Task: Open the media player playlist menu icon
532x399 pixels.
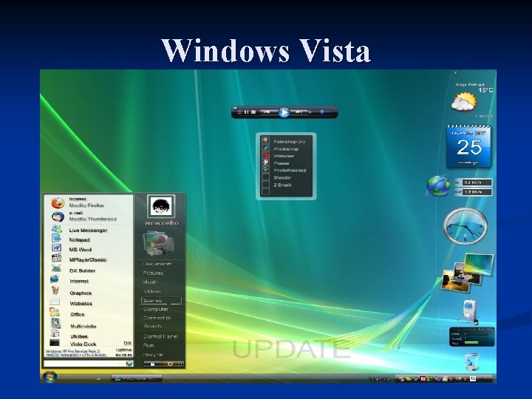Action: (239, 112)
